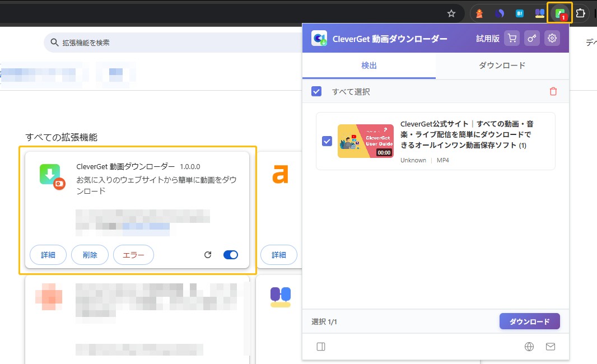This screenshot has width=597, height=364.
Task: Open the Chrome extensions puzzle icon
Action: [x=580, y=13]
